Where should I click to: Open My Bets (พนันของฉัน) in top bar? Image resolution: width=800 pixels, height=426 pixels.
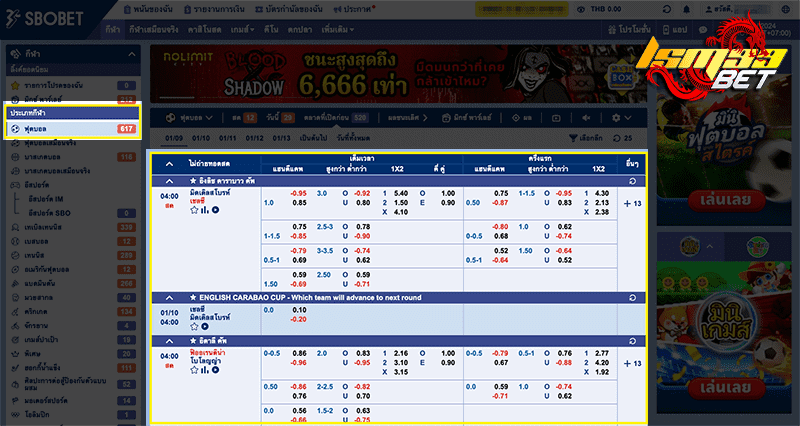[x=148, y=9]
